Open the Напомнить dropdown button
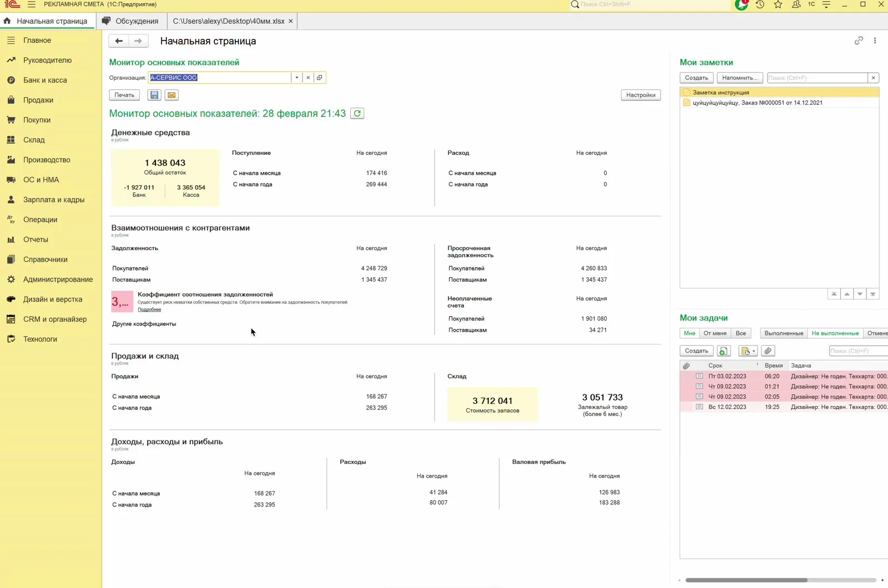888x588 pixels. (740, 78)
